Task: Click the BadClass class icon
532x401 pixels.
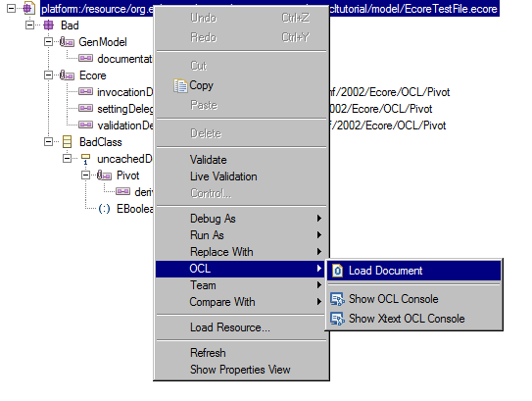Action: [x=68, y=142]
